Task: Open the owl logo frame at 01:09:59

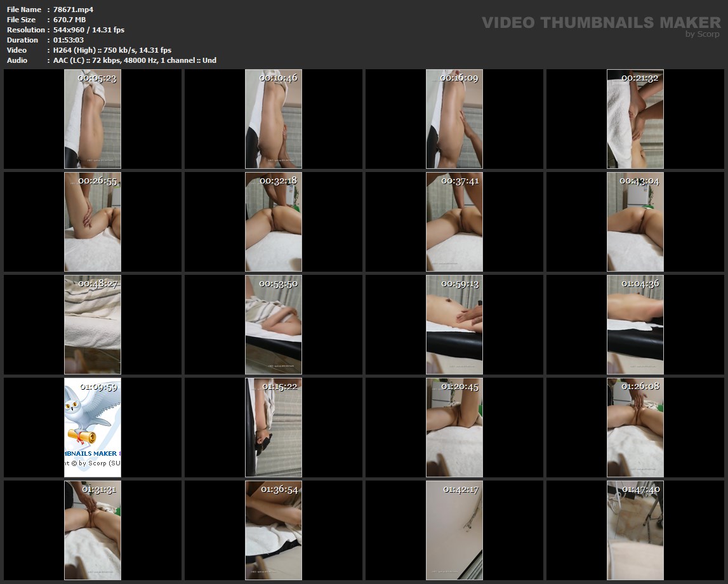Action: click(93, 428)
